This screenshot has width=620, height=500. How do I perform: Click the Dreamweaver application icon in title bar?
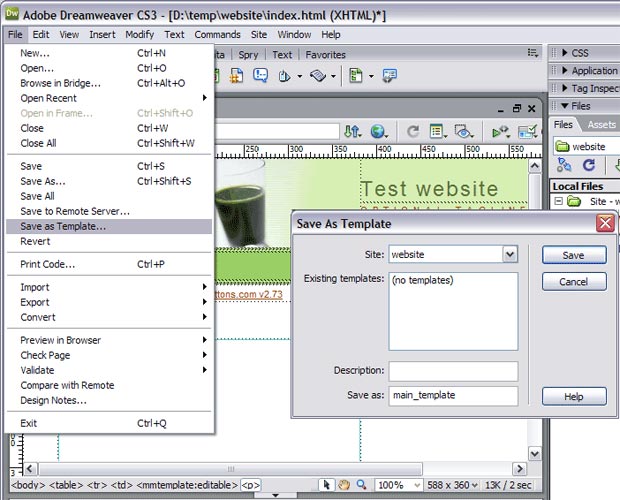tap(12, 14)
